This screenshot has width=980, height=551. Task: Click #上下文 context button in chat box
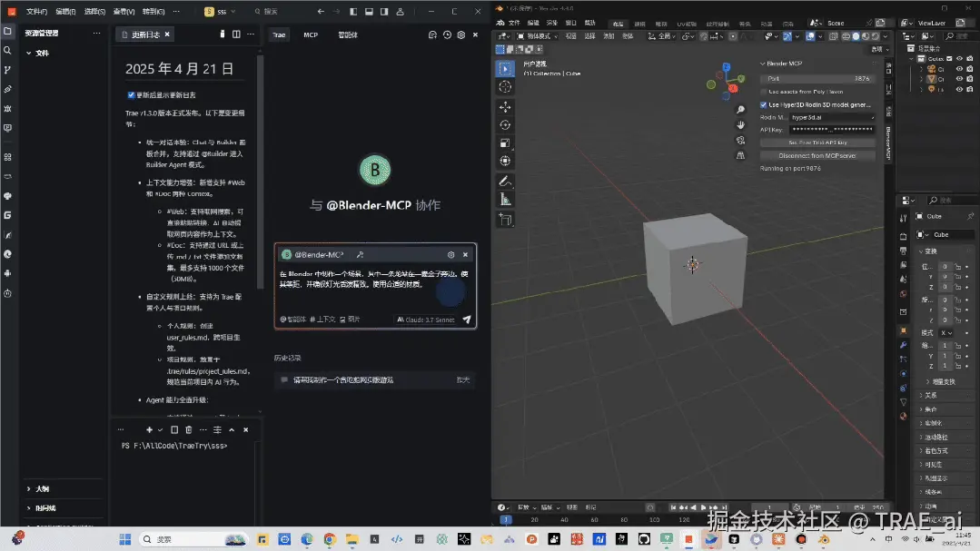tap(322, 320)
